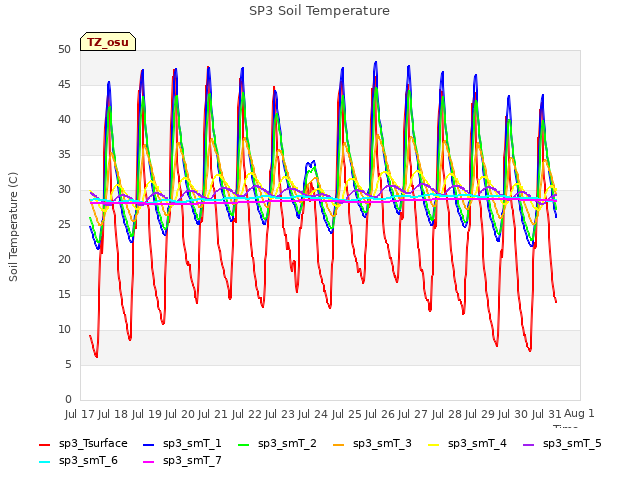Click the Jul 28 x-axis label

pyautogui.click(x=447, y=414)
